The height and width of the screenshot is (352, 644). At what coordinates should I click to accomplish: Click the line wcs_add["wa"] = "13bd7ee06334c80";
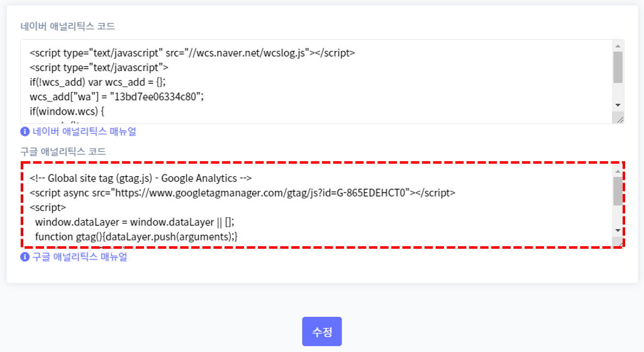[116, 96]
